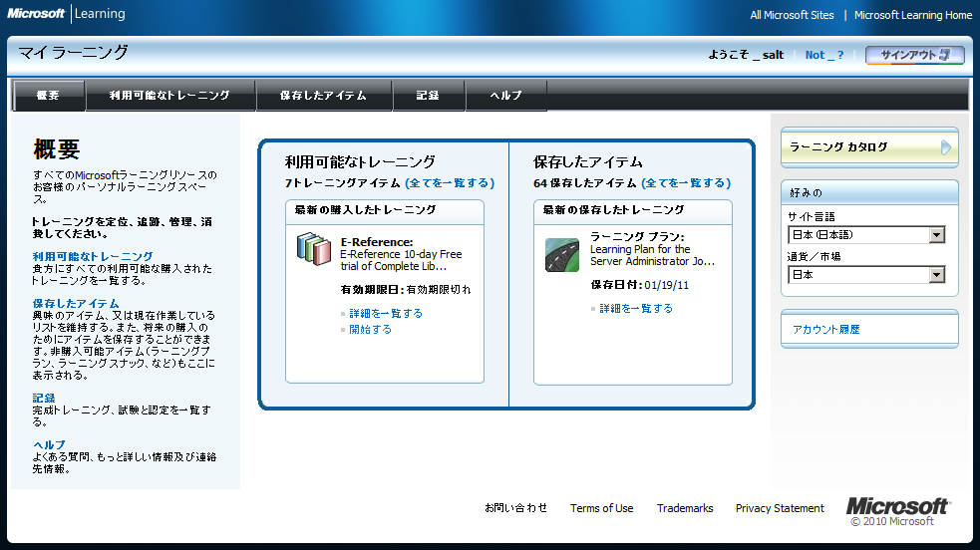View all 7 training items link
980x550 pixels.
pos(450,183)
